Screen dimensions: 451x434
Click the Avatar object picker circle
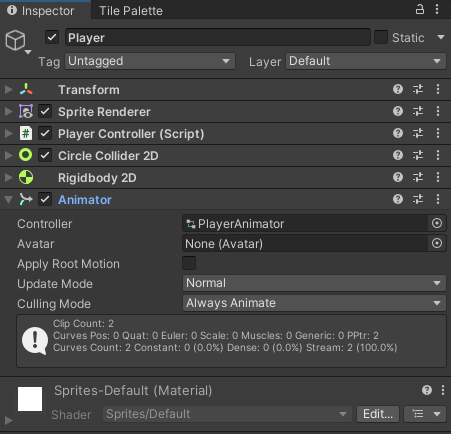click(x=437, y=243)
